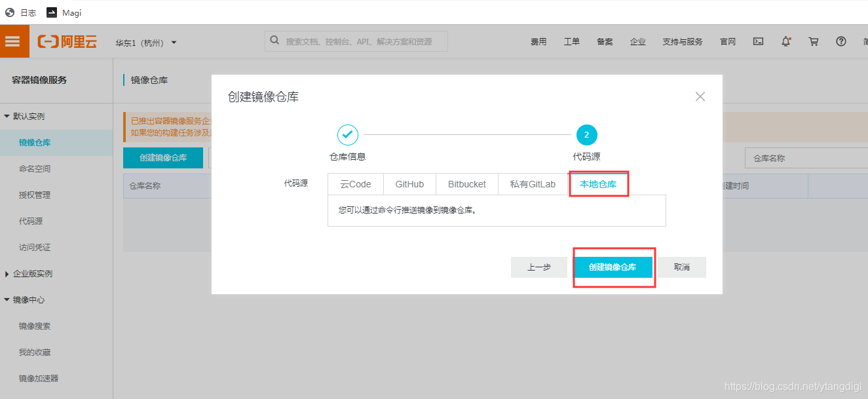Go to 官网 link
868x399 pixels.
click(728, 42)
